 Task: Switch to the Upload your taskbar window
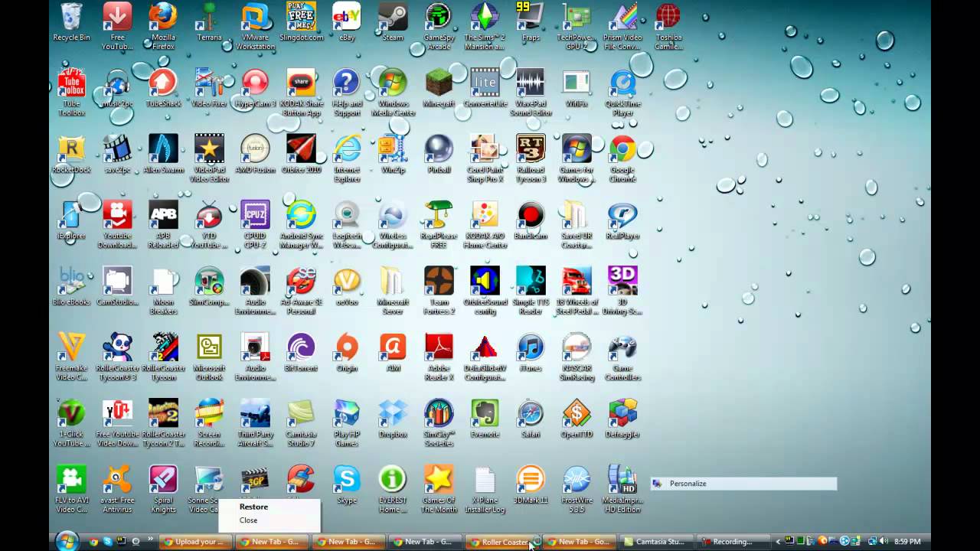coord(195,542)
